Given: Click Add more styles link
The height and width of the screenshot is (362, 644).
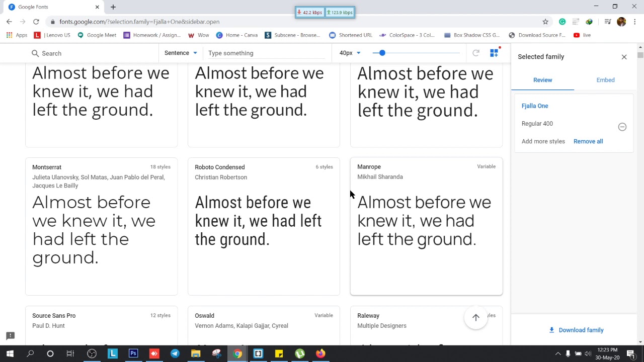Looking at the screenshot, I should [543, 141].
